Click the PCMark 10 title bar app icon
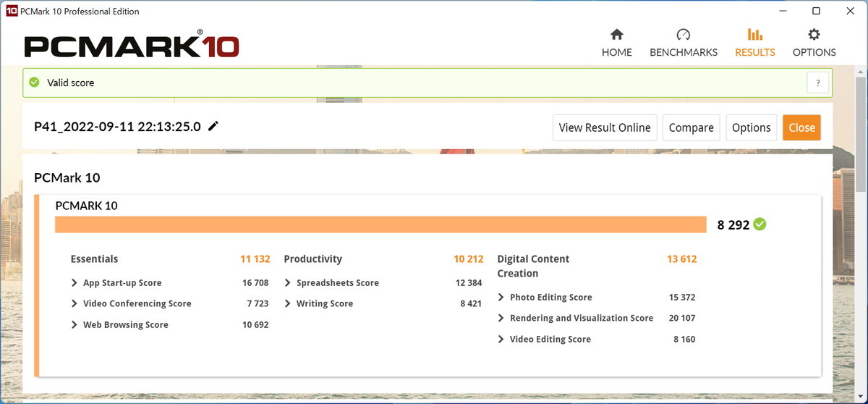This screenshot has height=404, width=868. (11, 11)
